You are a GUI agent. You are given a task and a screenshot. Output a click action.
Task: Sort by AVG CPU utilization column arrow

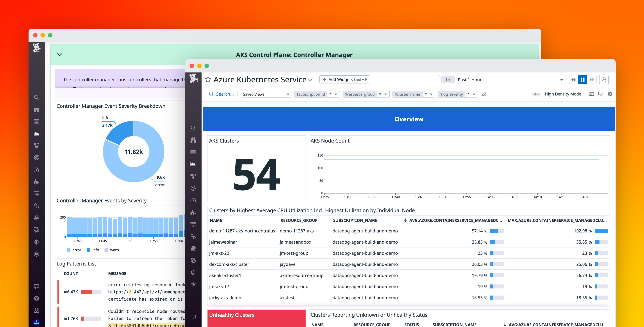405,220
